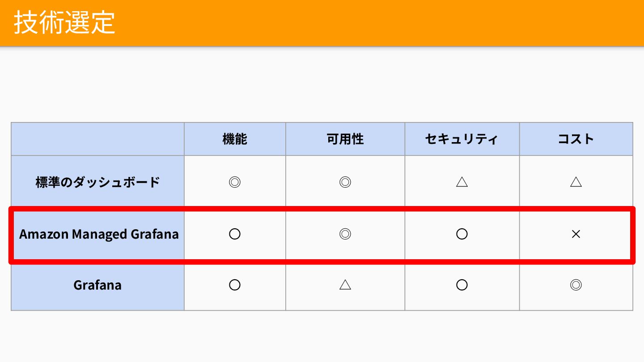Select the コスト column header
644x362 pixels.
[x=576, y=139]
